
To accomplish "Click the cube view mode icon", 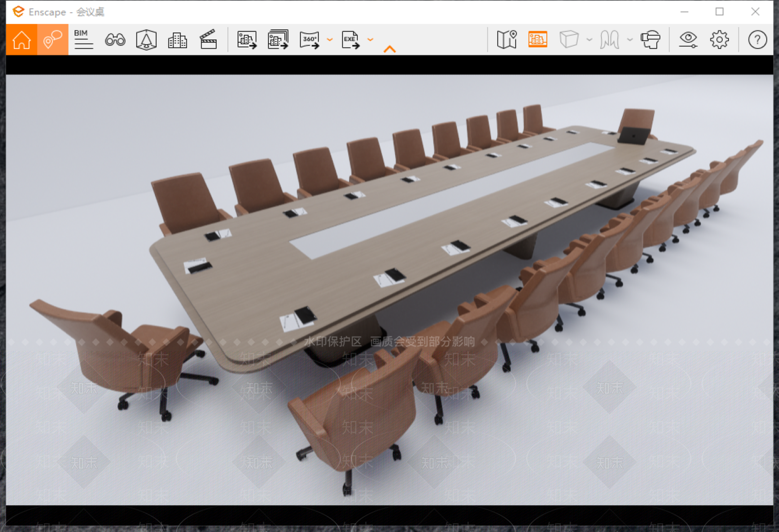I will 569,39.
